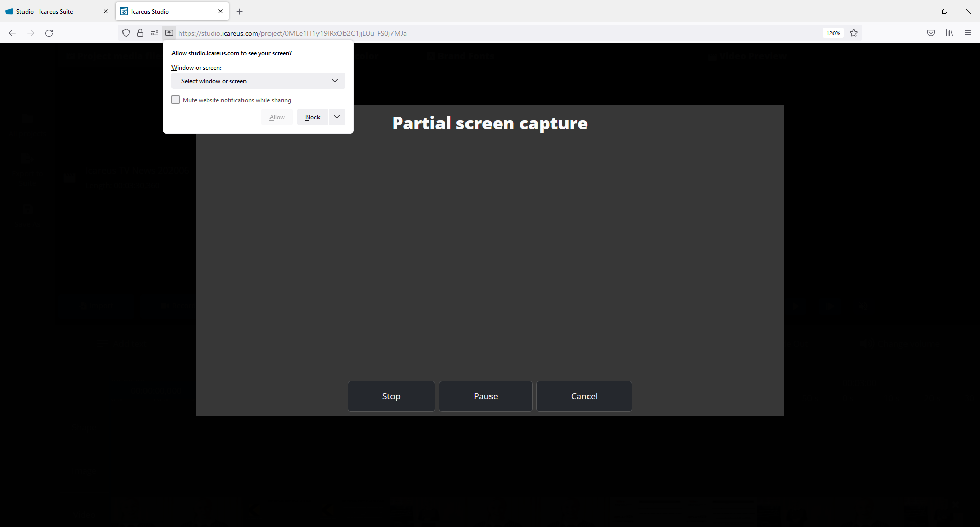
Task: Click the screen sharing indicator icon
Action: pyautogui.click(x=169, y=33)
